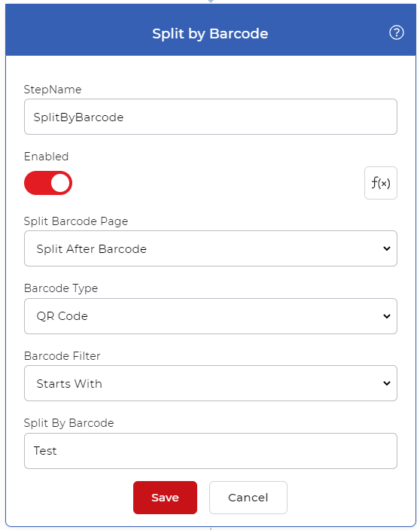Image resolution: width=420 pixels, height=530 pixels.
Task: Click the StepName label
Action: (x=53, y=90)
